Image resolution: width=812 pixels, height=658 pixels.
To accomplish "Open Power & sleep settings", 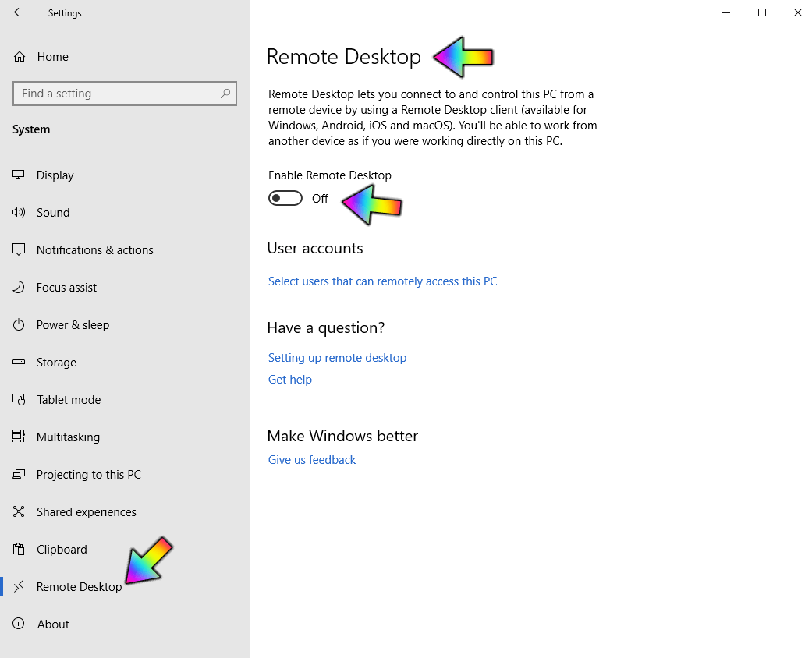I will [x=124, y=324].
